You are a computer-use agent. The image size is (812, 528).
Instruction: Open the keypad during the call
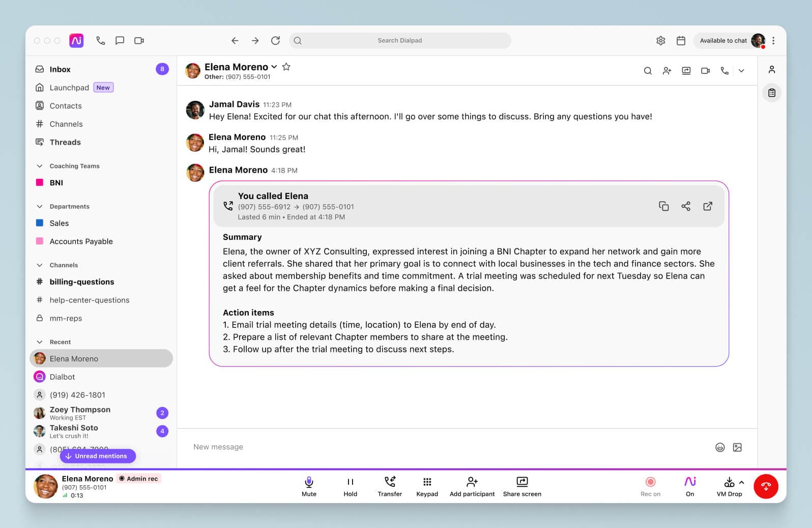click(427, 486)
